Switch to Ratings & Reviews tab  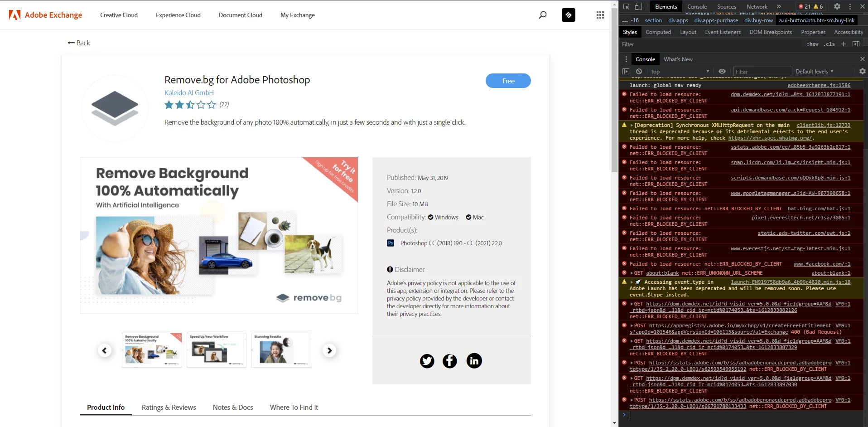(x=169, y=407)
